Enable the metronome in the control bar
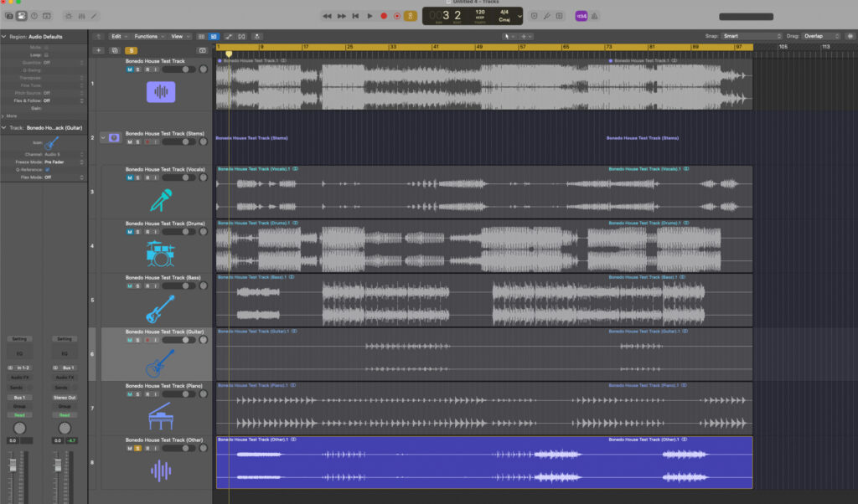 [409, 15]
